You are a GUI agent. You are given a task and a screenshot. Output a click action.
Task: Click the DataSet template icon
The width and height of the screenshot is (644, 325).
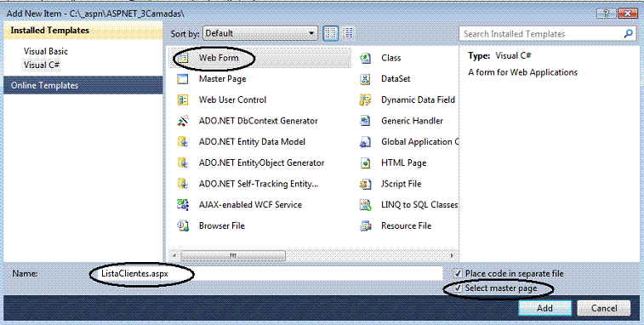coord(365,79)
